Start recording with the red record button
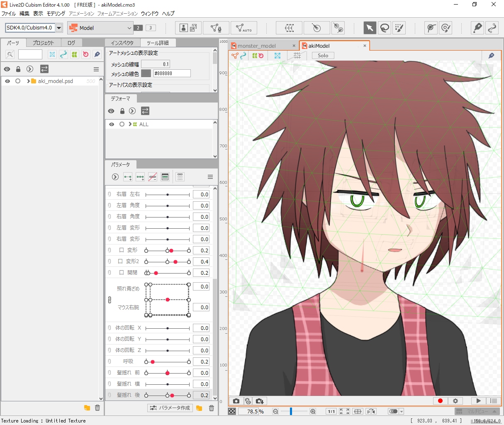 [x=440, y=401]
